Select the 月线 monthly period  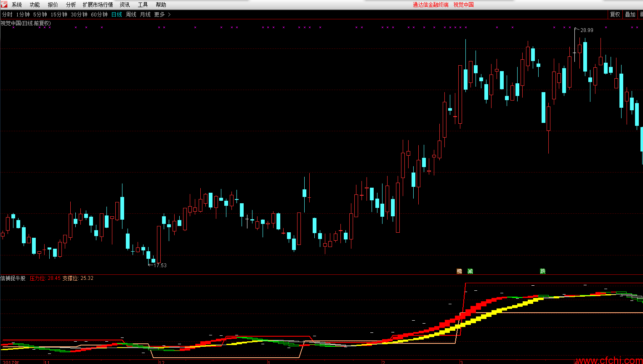[x=145, y=14]
